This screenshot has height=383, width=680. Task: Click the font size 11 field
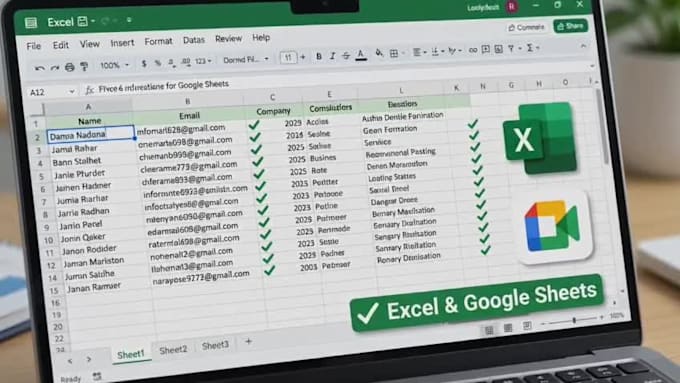(288, 58)
